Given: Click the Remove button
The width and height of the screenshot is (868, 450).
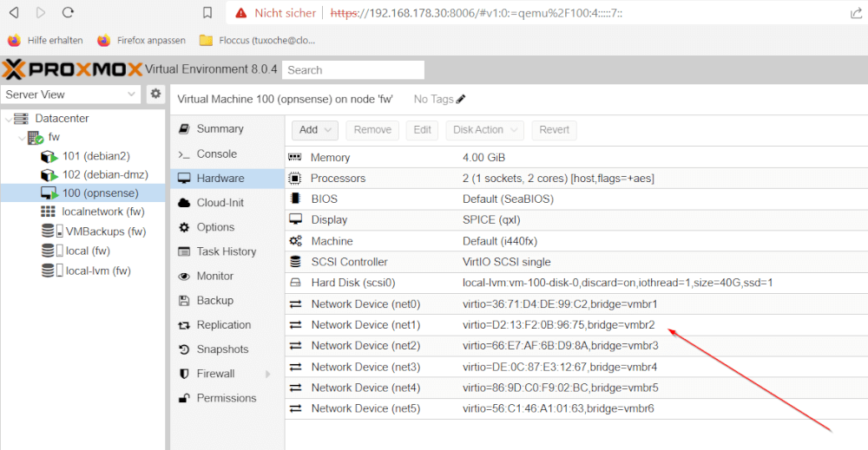Looking at the screenshot, I should click(x=372, y=130).
